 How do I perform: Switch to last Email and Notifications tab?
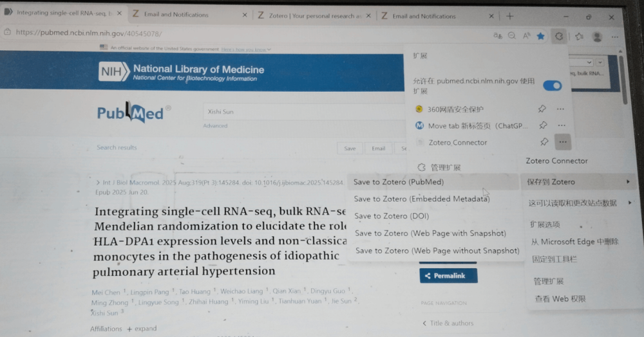point(437,16)
